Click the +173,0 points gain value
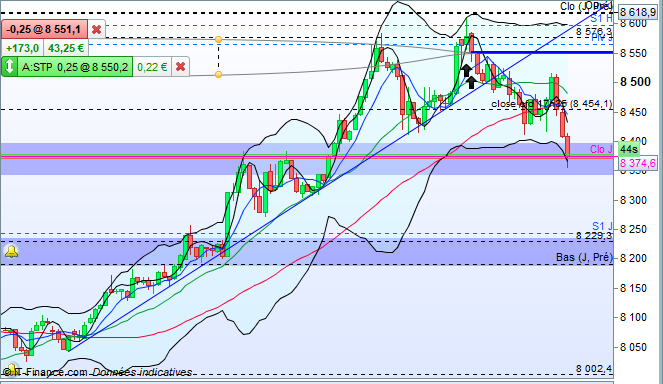Viewport: 663px width, 384px height. pos(22,48)
